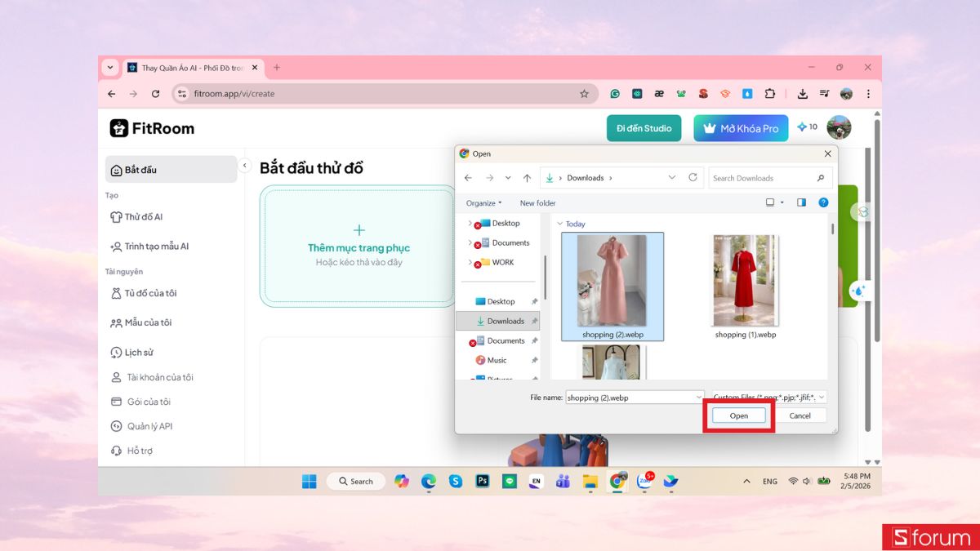Viewport: 980px width, 551px height.
Task: Click the Chrome address bar URL
Action: click(234, 94)
